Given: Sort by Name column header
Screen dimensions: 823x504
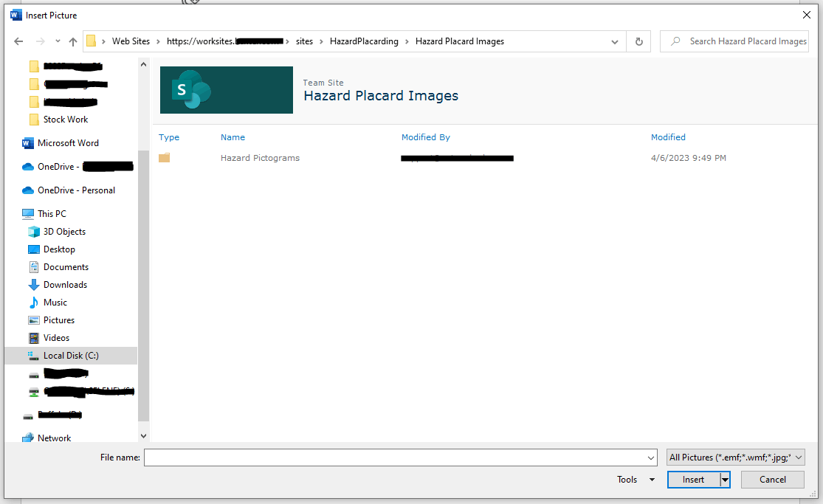Looking at the screenshot, I should coord(233,137).
